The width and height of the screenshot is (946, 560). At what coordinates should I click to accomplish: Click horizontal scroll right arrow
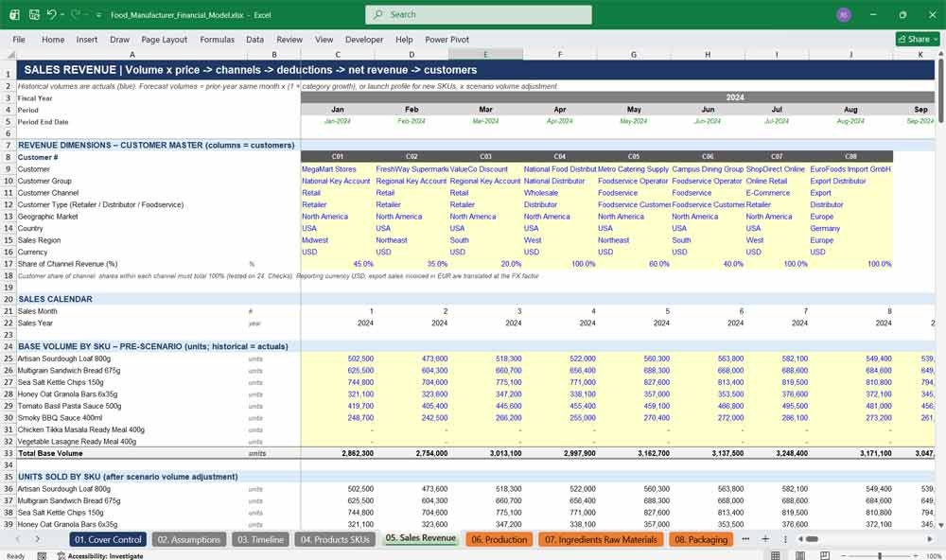coord(930,539)
